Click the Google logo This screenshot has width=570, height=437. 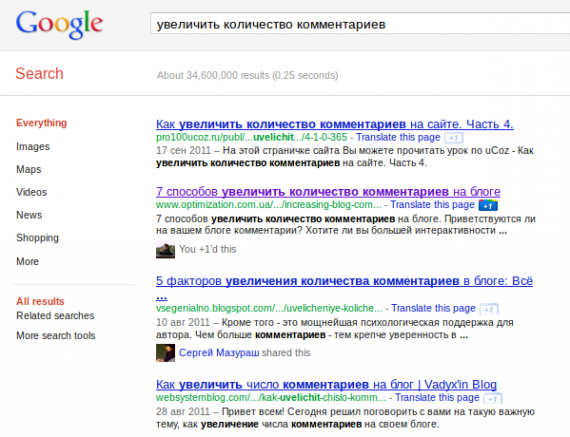[59, 24]
